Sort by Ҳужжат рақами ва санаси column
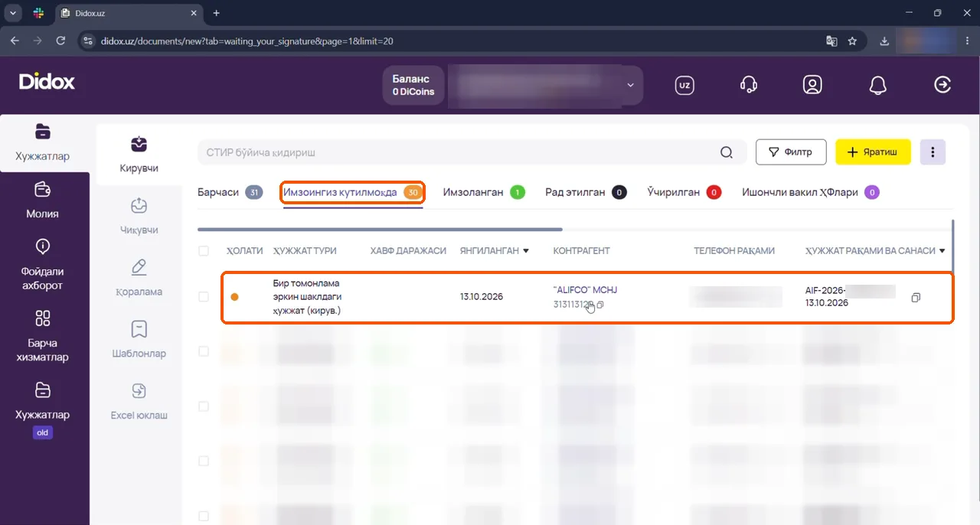This screenshot has height=525, width=980. point(875,251)
